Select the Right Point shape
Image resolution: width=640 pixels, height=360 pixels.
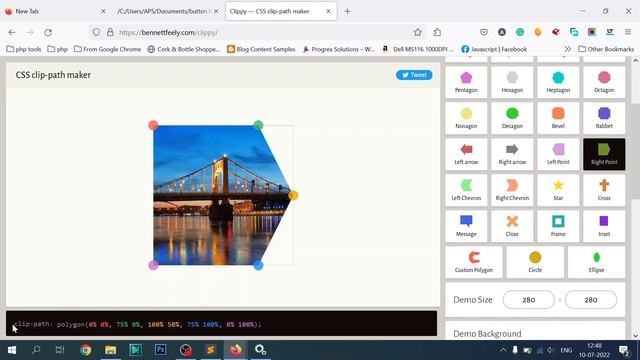tap(604, 154)
